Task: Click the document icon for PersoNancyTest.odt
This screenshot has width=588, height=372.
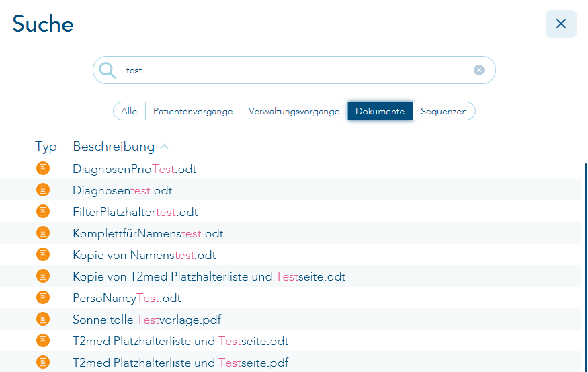Action: click(43, 298)
